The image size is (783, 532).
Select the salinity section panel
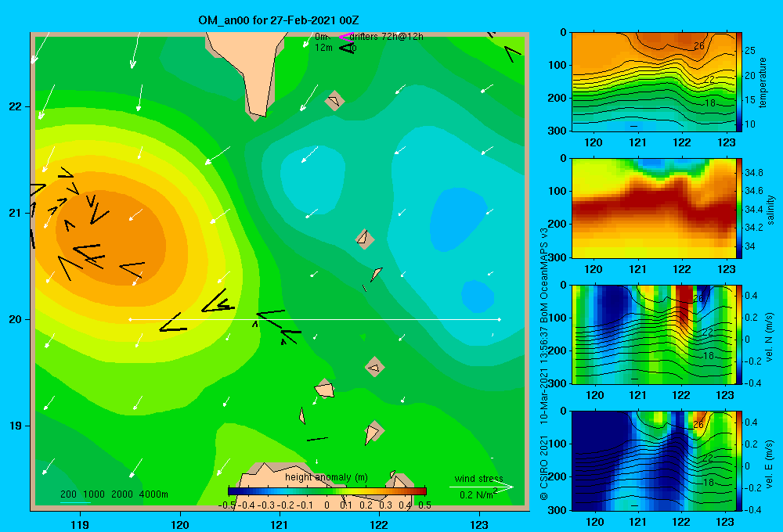tap(654, 208)
